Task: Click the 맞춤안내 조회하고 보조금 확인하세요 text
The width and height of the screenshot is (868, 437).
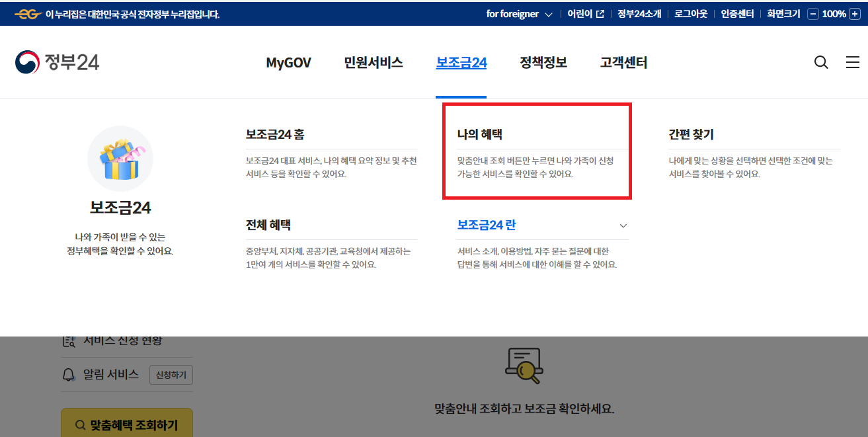Action: [x=524, y=409]
